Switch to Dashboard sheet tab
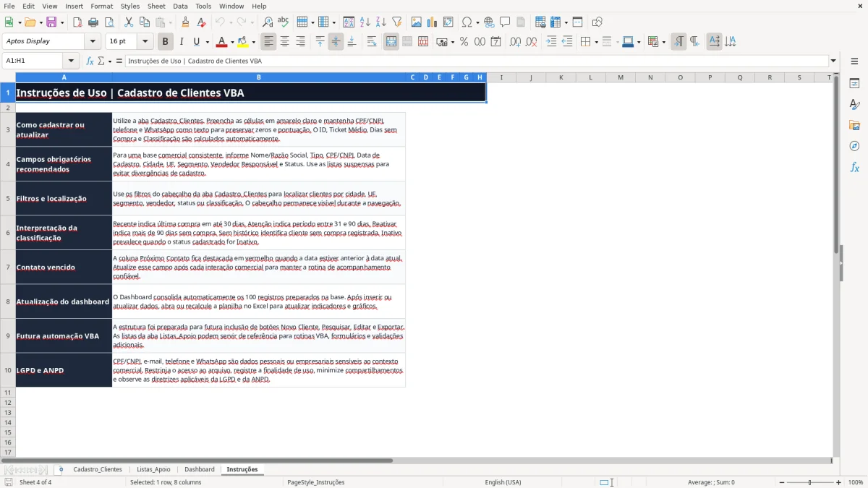This screenshot has height=488, width=868. (200, 469)
